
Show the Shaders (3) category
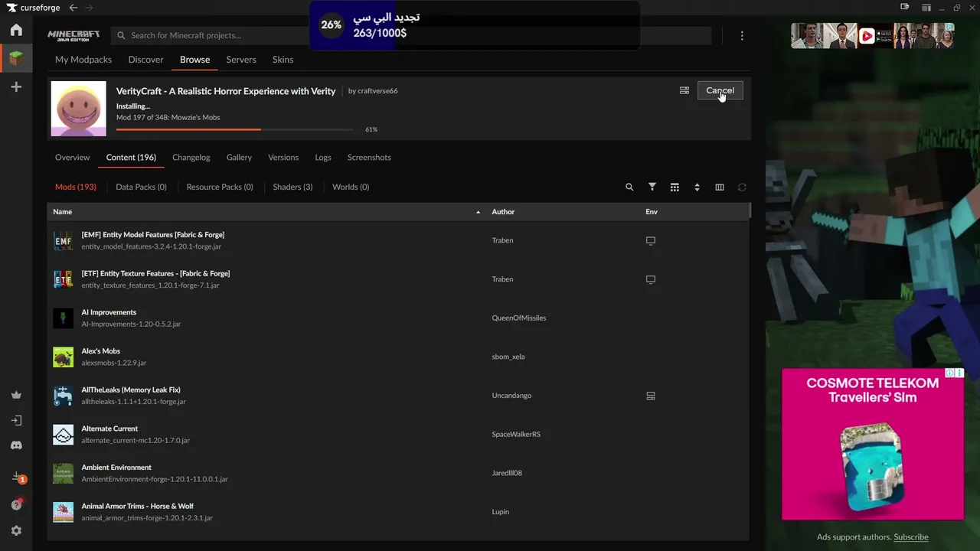point(293,187)
